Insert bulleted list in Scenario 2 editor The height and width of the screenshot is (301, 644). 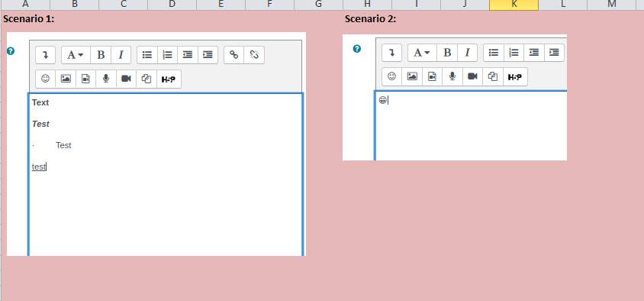point(493,53)
